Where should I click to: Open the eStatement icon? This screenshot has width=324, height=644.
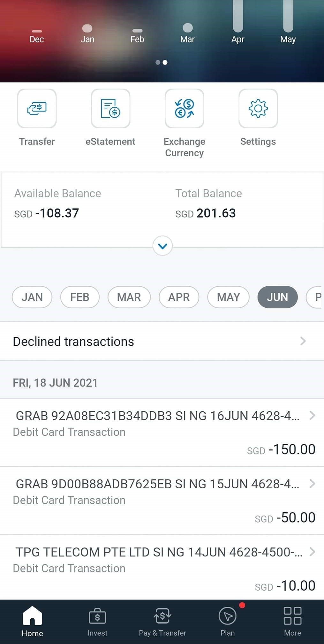click(x=110, y=108)
